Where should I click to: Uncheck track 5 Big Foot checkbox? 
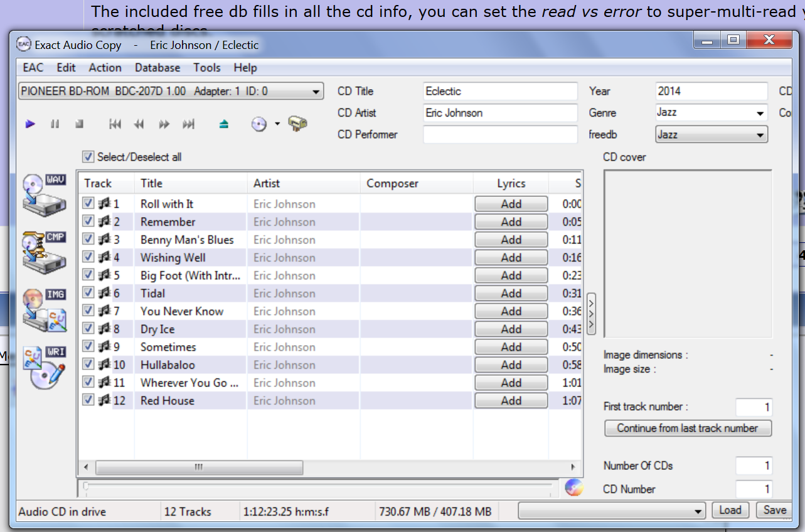click(x=88, y=275)
